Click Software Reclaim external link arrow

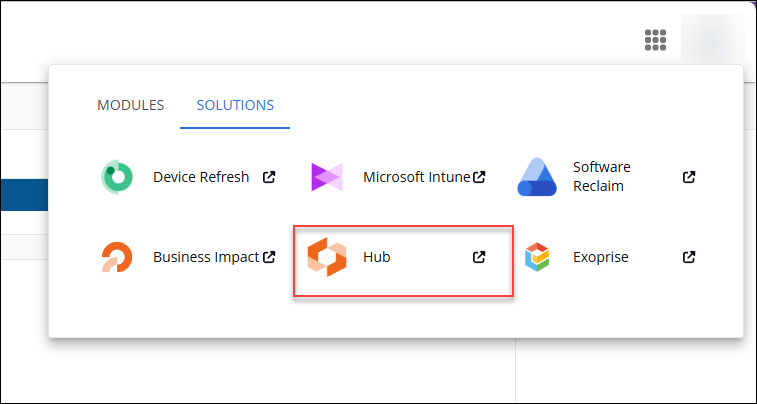[689, 177]
